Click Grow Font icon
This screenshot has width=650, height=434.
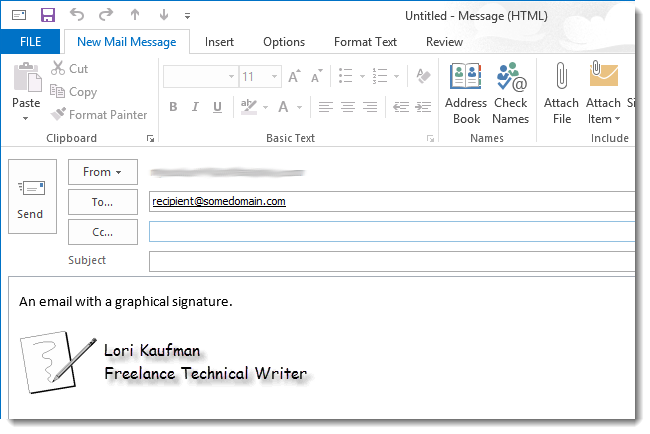[x=294, y=76]
